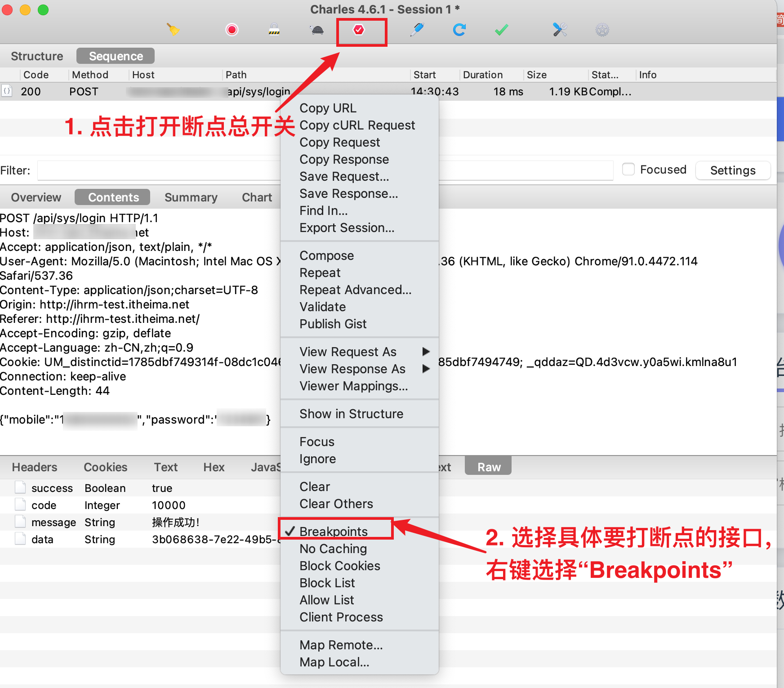Open the Overview tab
The image size is (784, 688).
pos(36,197)
